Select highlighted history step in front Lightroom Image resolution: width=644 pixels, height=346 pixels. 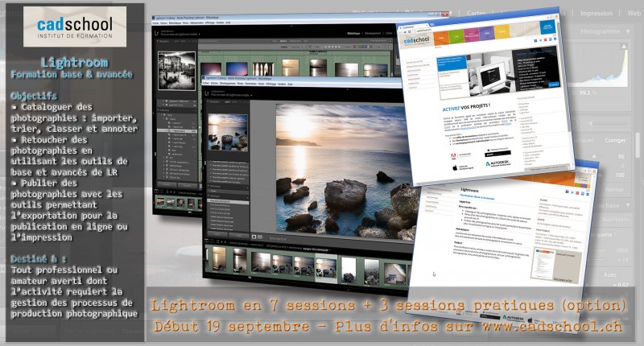point(229,201)
